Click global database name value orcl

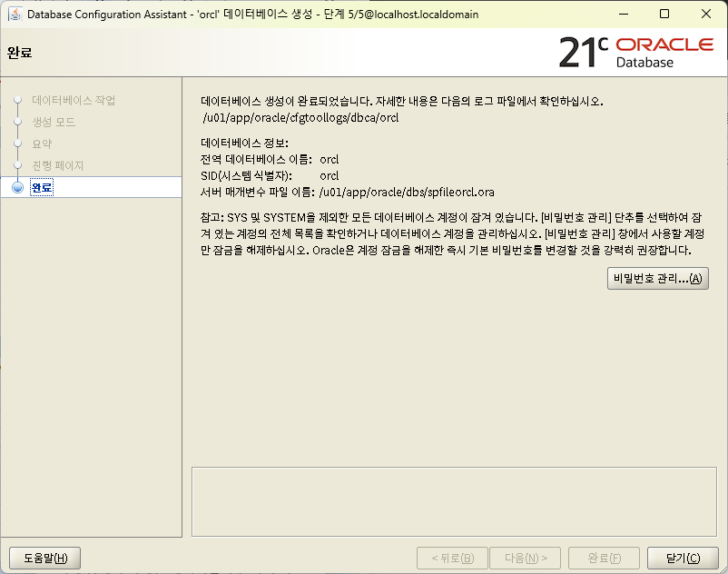tap(330, 160)
